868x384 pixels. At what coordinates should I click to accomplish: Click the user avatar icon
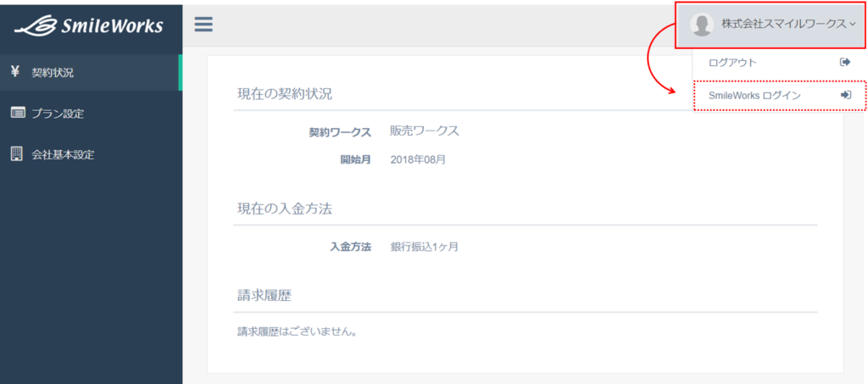(701, 25)
